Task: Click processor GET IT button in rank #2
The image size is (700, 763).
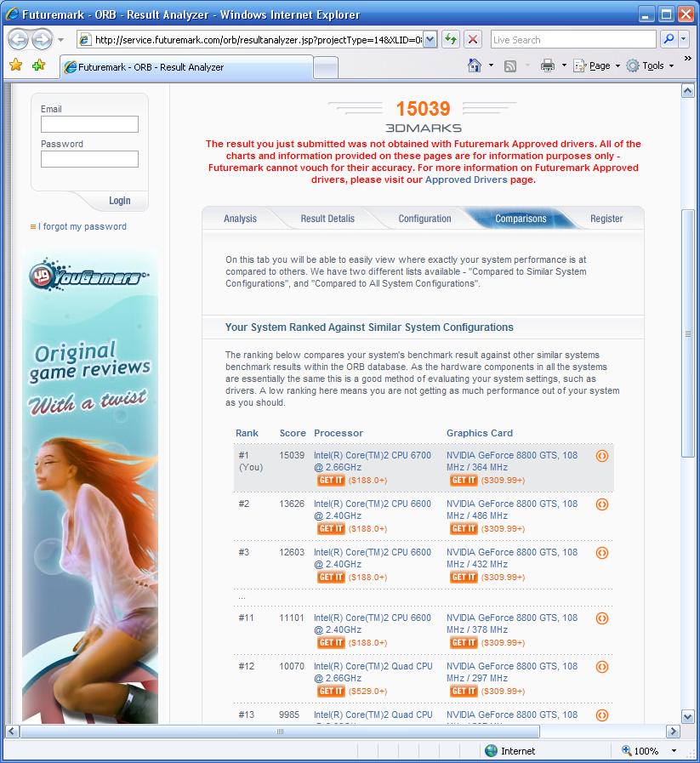Action: click(331, 529)
